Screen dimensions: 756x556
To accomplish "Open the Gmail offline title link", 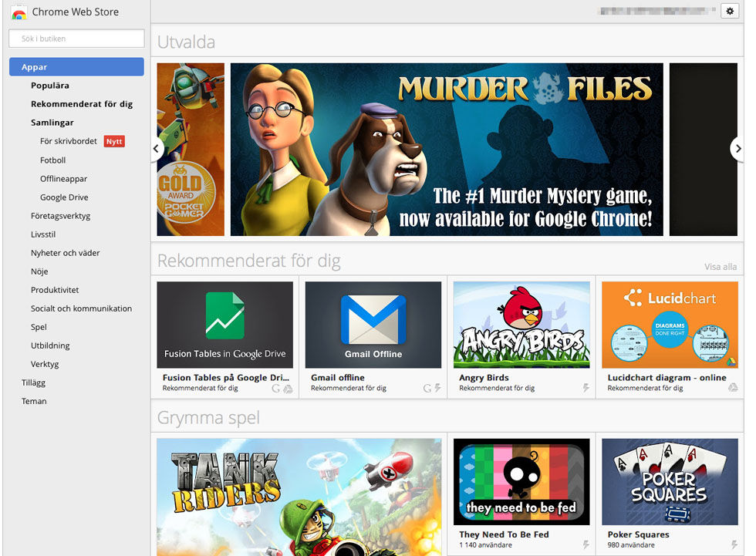I will coord(338,378).
